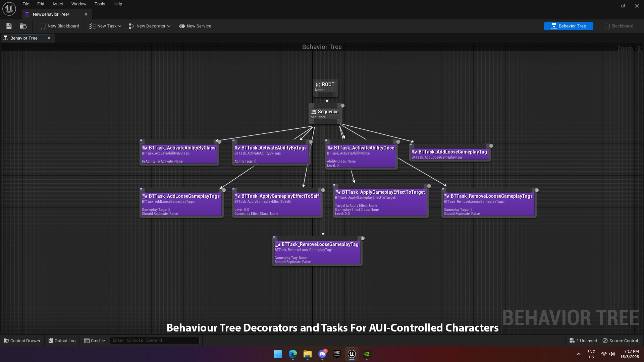The width and height of the screenshot is (644, 362).
Task: Expand the New Task dropdown
Action: pos(105,26)
